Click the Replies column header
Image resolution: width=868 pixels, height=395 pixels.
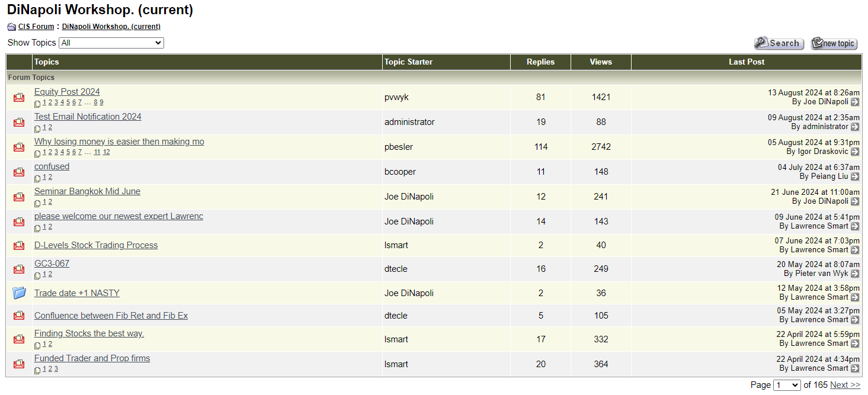(540, 62)
